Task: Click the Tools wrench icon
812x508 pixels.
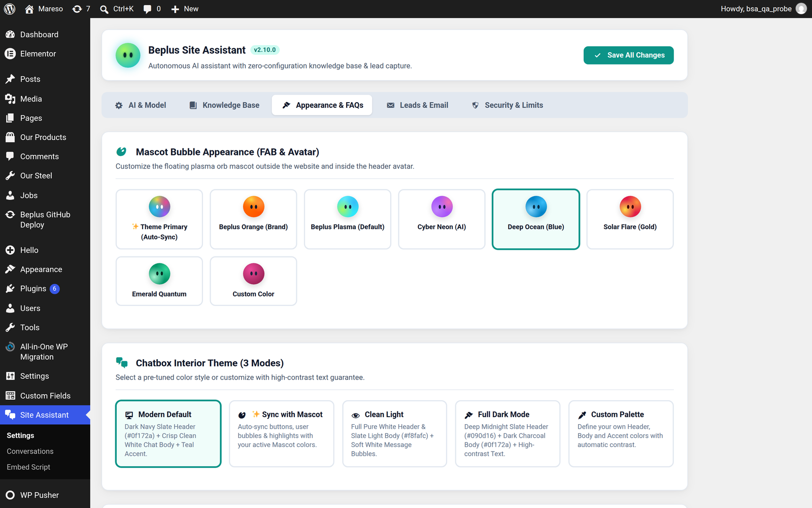Action: point(10,328)
